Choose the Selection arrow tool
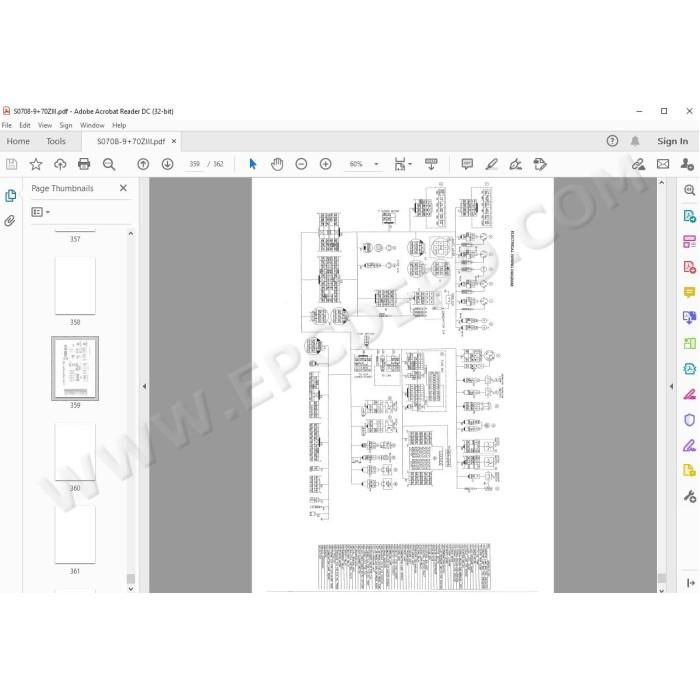 coord(253,164)
